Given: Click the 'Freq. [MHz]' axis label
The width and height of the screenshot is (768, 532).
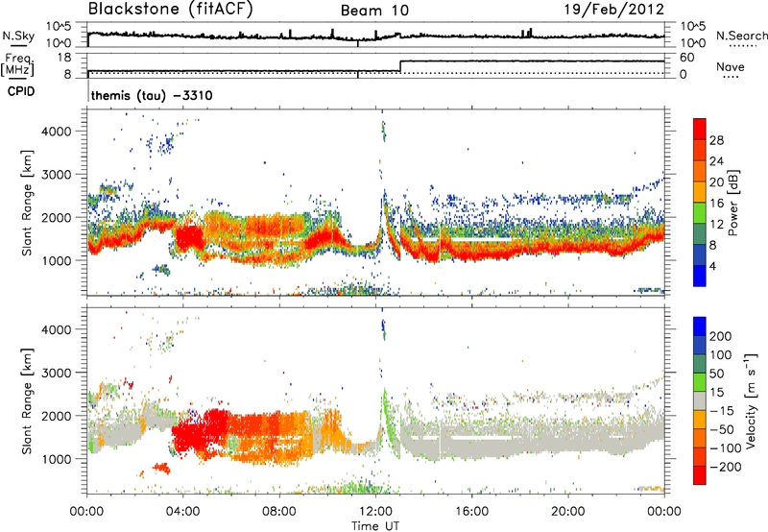Looking at the screenshot, I should (18, 65).
